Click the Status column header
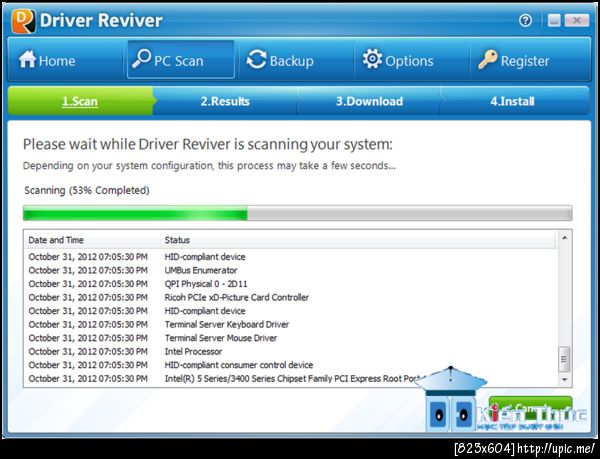 pos(359,240)
